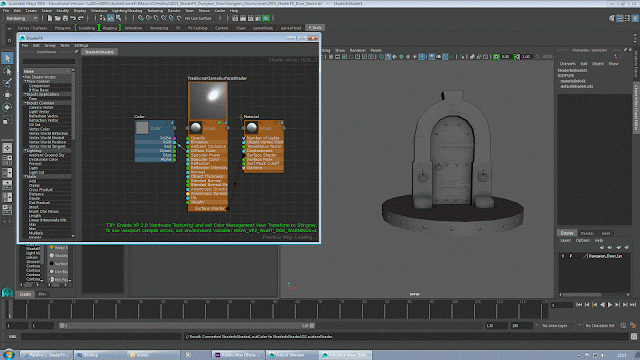Open Windows Start button
This screenshot has height=360, width=640.
click(8, 355)
